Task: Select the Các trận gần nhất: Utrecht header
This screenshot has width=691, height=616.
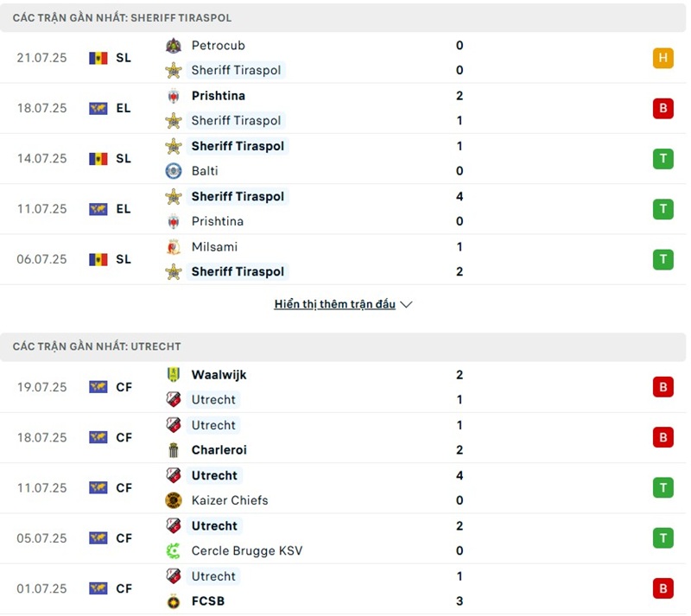Action: pyautogui.click(x=97, y=346)
